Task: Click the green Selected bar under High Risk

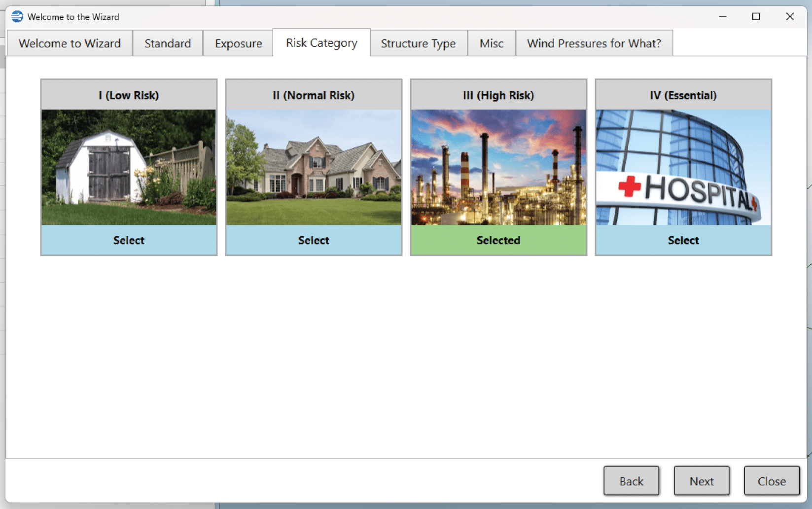Action: click(x=498, y=240)
